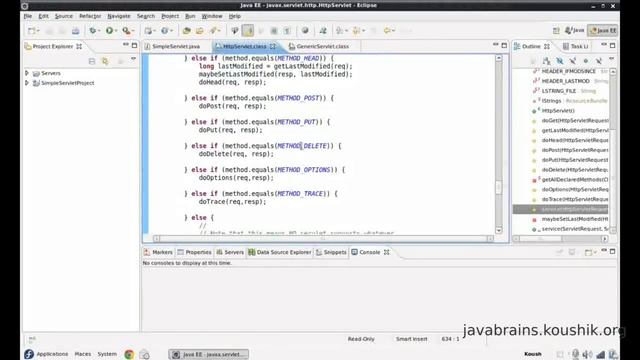Toggle Hide Local Types in Outline toolbar
This screenshot has height=360, width=640.
tap(598, 61)
